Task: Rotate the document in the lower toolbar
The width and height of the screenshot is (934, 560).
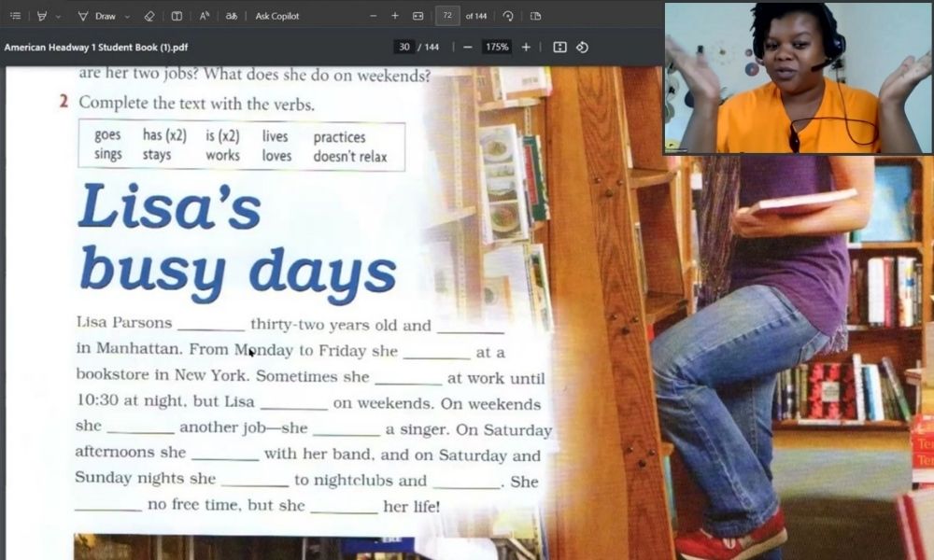Action: (583, 47)
